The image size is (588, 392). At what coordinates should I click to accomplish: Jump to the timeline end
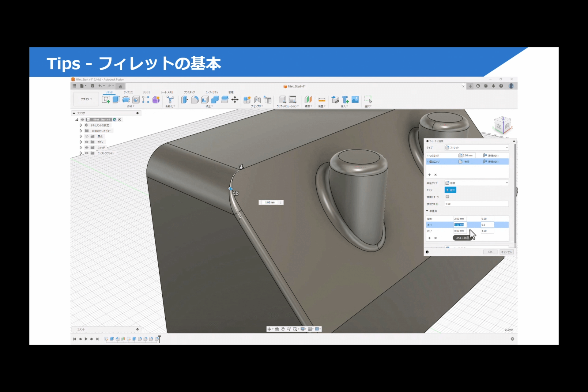pos(98,339)
